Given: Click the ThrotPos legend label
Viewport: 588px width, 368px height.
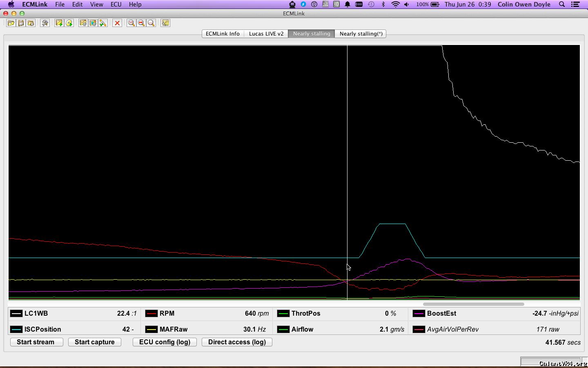Looking at the screenshot, I should (305, 314).
